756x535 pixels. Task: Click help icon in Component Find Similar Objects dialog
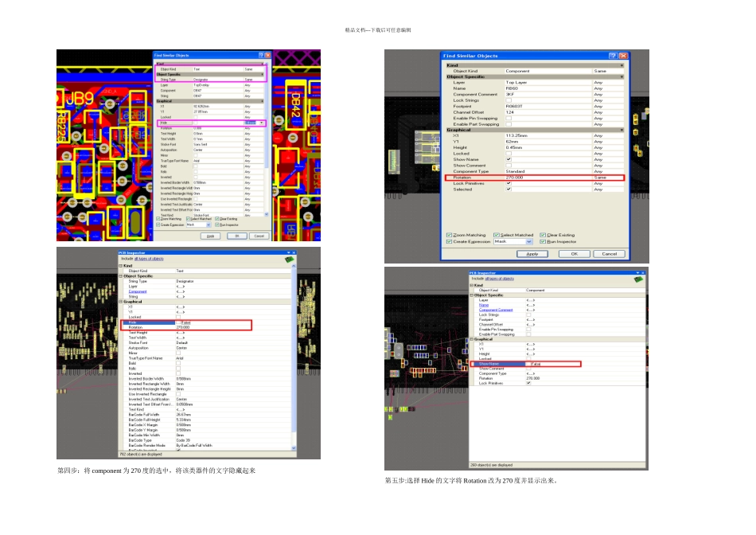point(614,56)
